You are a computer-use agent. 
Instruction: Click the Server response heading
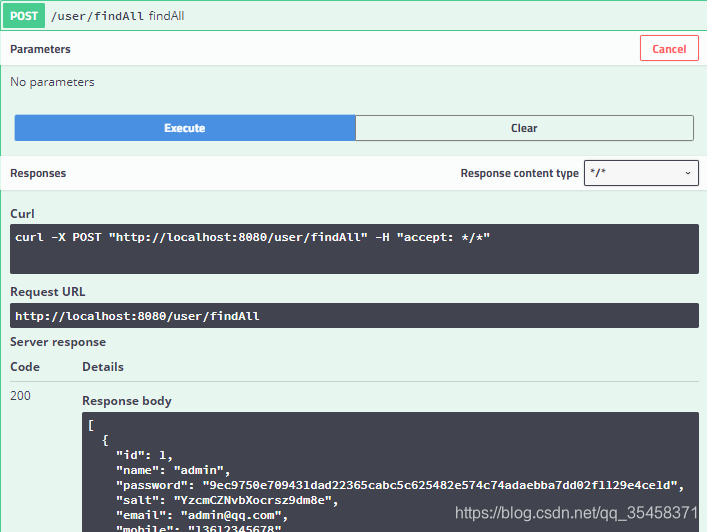click(x=58, y=342)
